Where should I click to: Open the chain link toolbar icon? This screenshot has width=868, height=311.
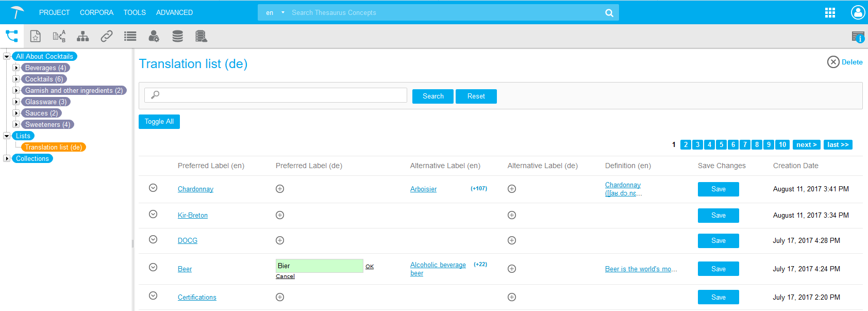107,36
